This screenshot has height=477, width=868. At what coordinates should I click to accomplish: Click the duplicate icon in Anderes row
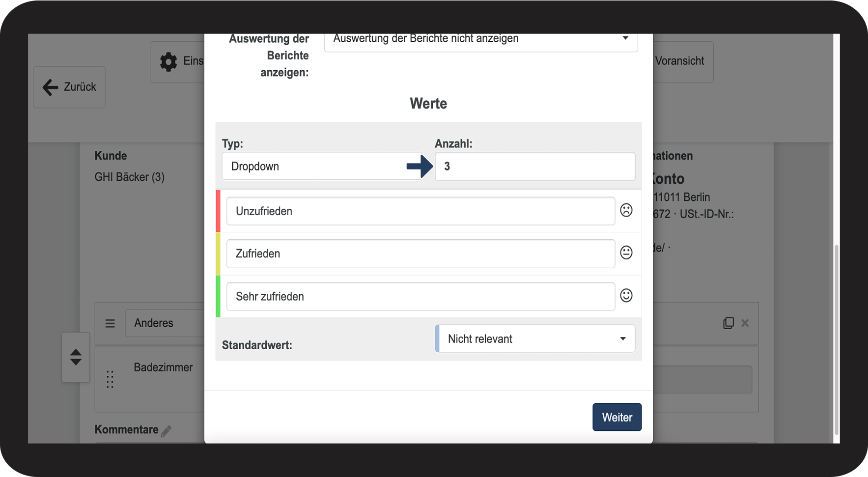(728, 323)
